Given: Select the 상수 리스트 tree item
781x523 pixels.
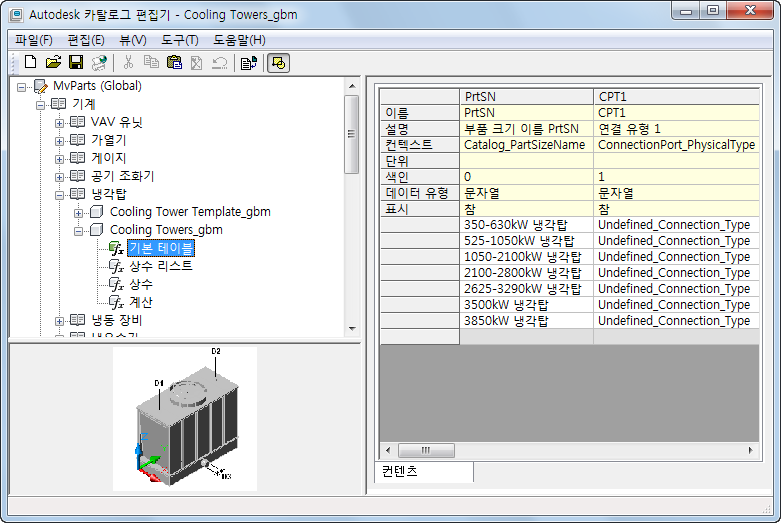Looking at the screenshot, I should (161, 266).
